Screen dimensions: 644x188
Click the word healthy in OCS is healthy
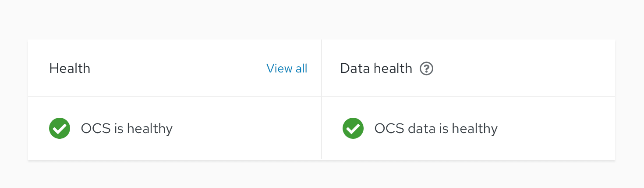coord(150,129)
